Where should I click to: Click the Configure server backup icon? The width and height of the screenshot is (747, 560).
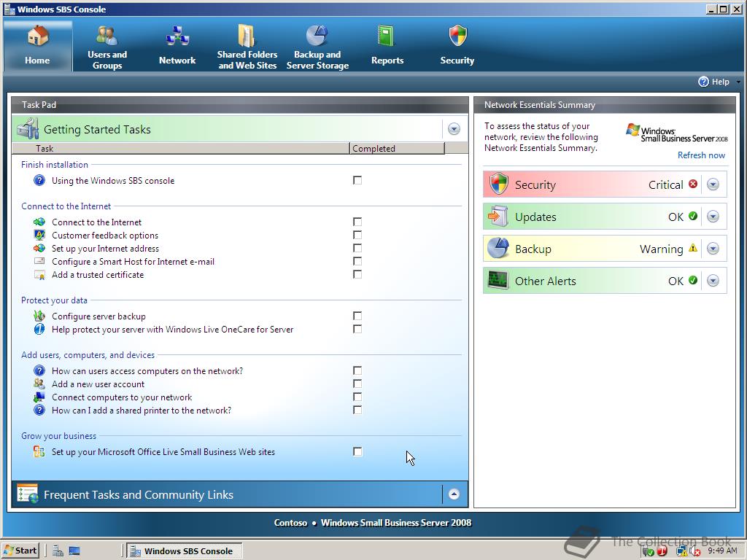[39, 316]
